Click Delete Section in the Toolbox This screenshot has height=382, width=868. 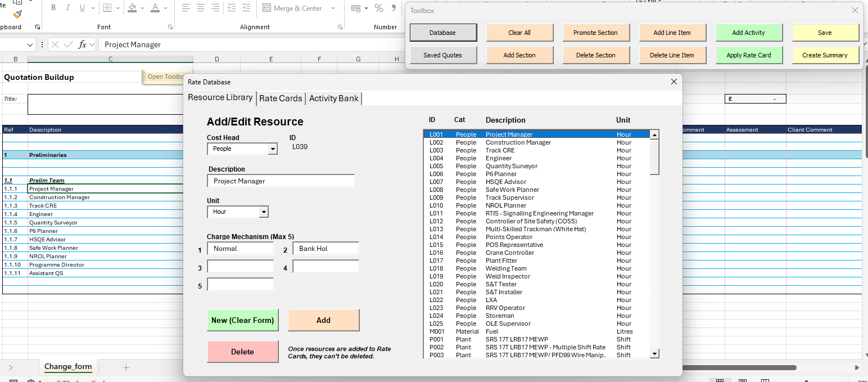(x=596, y=55)
